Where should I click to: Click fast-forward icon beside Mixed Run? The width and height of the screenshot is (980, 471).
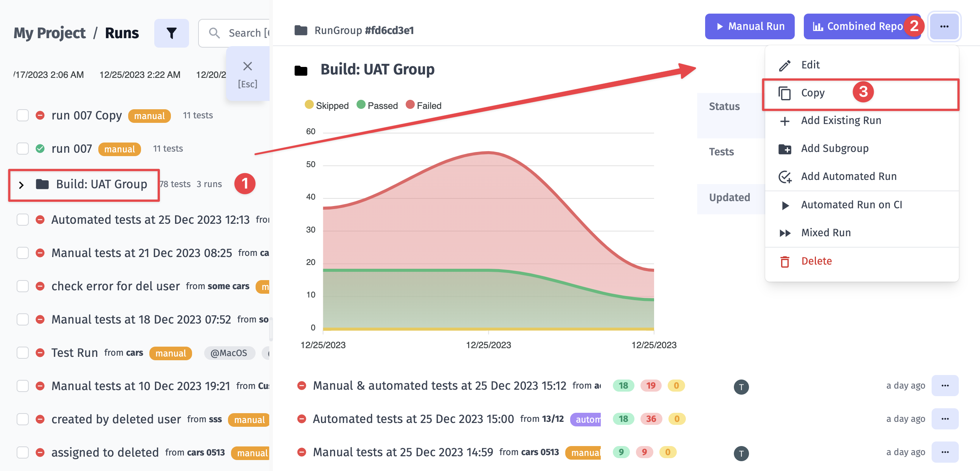click(x=785, y=233)
